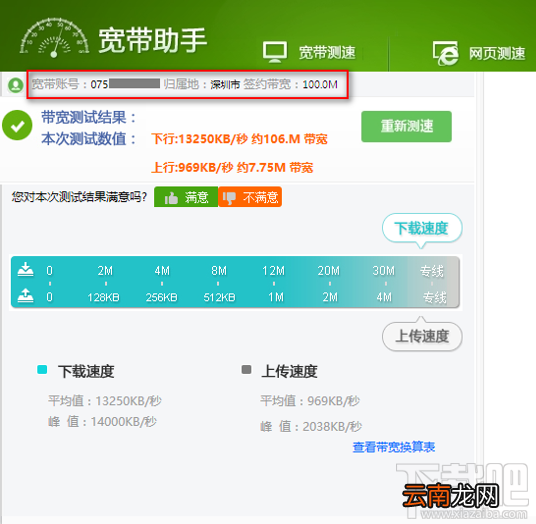Click the thumbs-up icon
Viewport: 536px width, 524px height.
(x=171, y=198)
